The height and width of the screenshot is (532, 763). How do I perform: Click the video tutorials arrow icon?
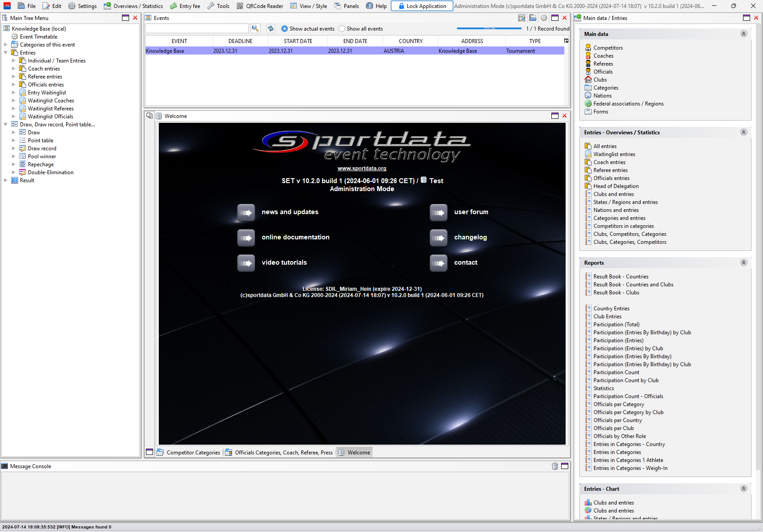246,263
